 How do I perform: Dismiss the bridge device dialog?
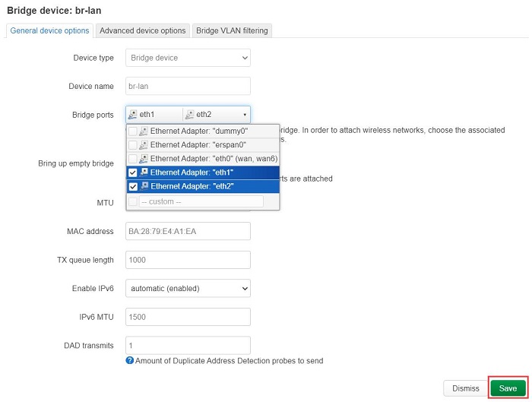pyautogui.click(x=465, y=388)
